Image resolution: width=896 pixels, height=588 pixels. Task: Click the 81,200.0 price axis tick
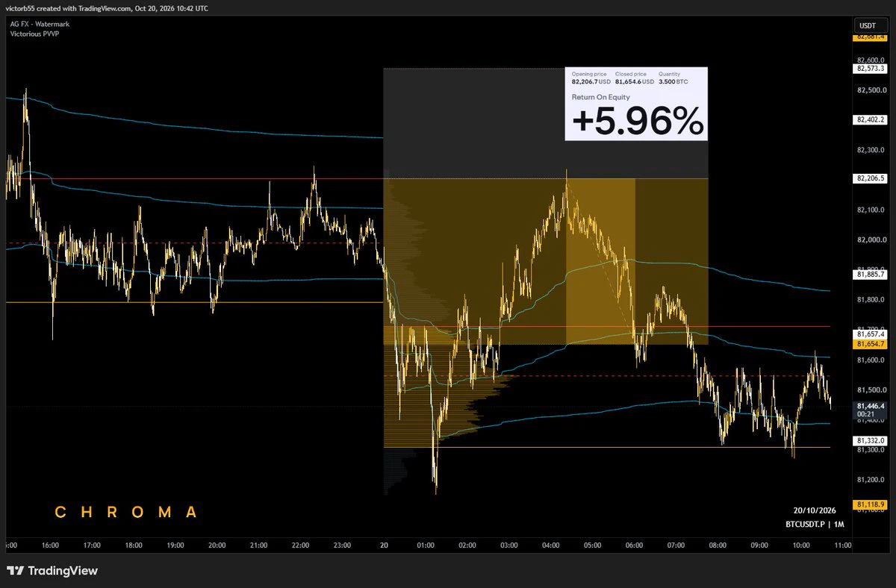coord(871,480)
